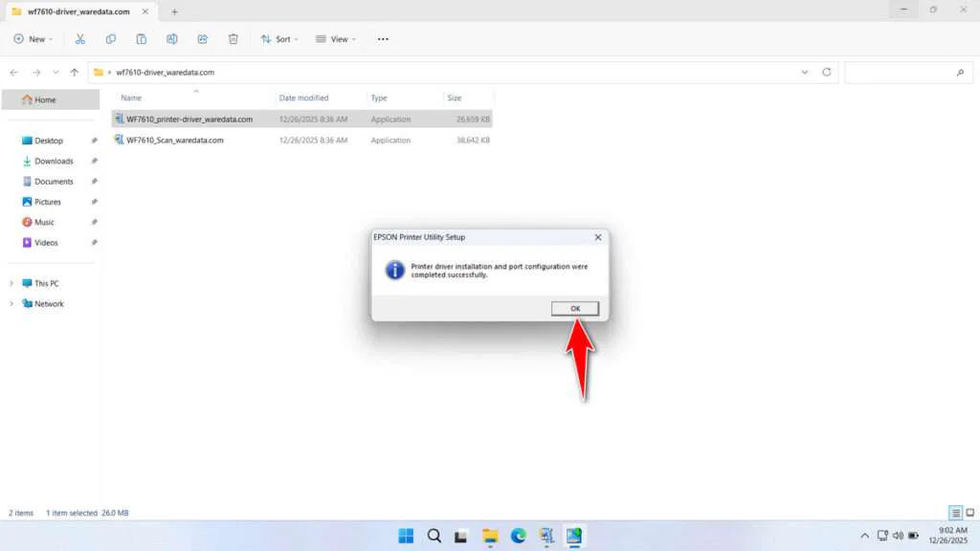
Task: Copy the selected driver file
Action: tap(111, 38)
